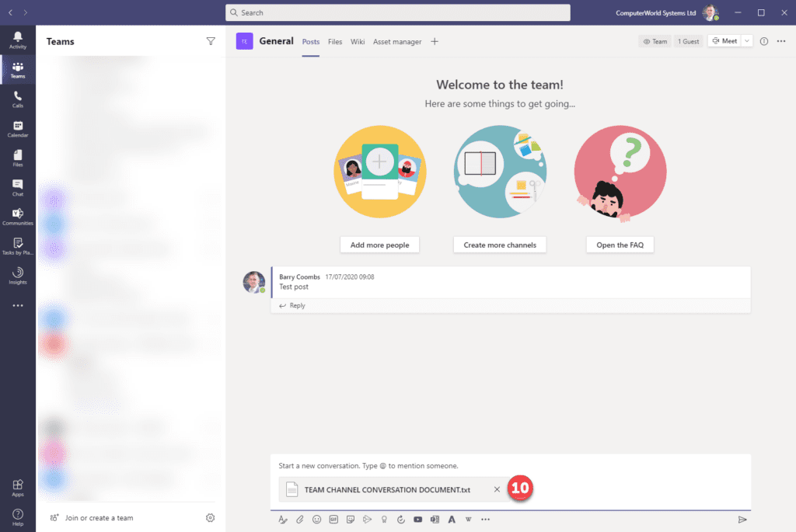Click Barry Coombs' avatar on post
The width and height of the screenshot is (796, 532).
tap(254, 282)
